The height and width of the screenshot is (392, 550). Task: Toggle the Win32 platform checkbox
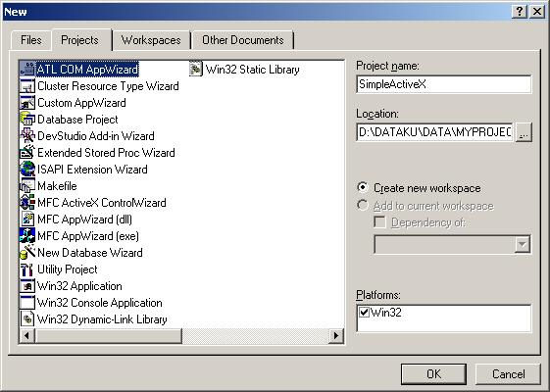(365, 312)
